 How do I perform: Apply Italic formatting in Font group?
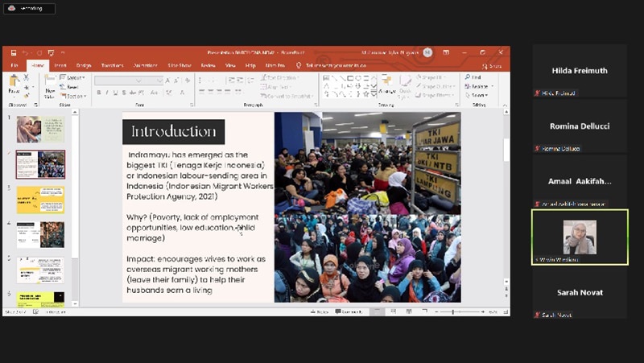click(x=108, y=93)
